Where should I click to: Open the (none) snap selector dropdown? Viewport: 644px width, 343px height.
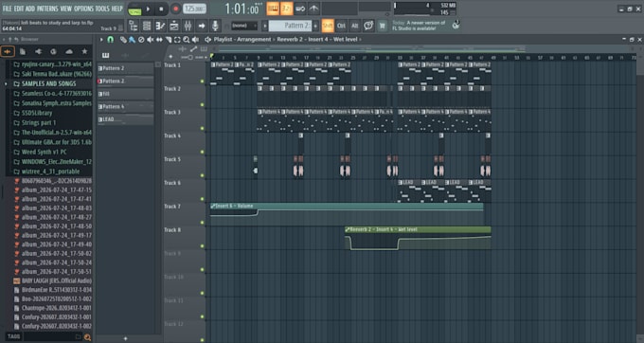pos(244,26)
